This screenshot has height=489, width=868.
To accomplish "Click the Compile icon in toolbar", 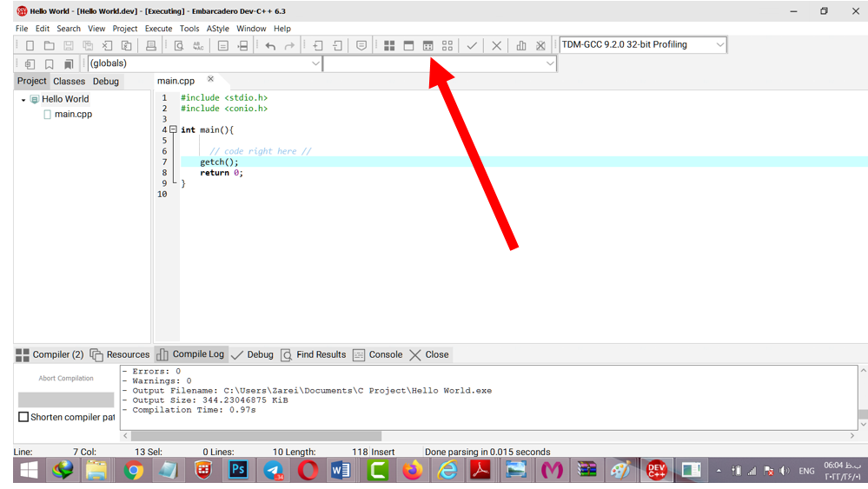I will pyautogui.click(x=389, y=45).
